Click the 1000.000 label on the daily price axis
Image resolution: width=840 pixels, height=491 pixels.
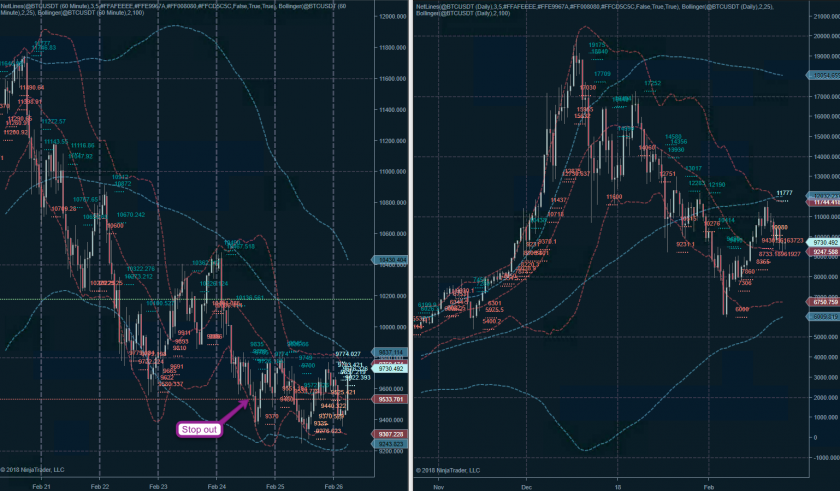click(x=828, y=418)
